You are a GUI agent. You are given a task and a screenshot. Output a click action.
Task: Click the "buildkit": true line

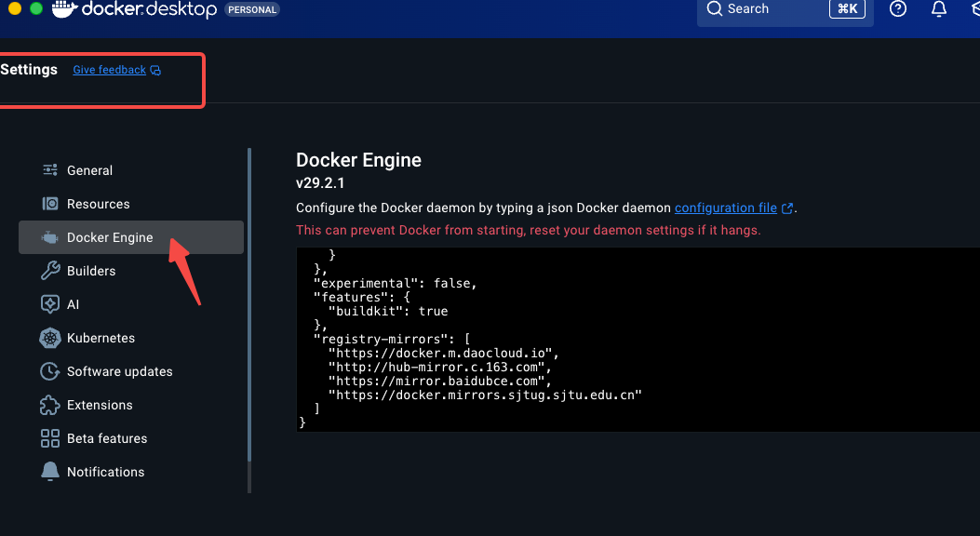388,311
